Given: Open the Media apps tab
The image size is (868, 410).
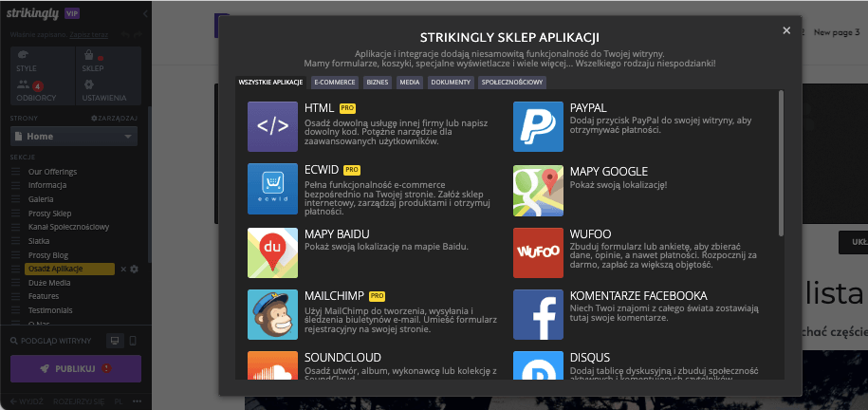Looking at the screenshot, I should 410,83.
